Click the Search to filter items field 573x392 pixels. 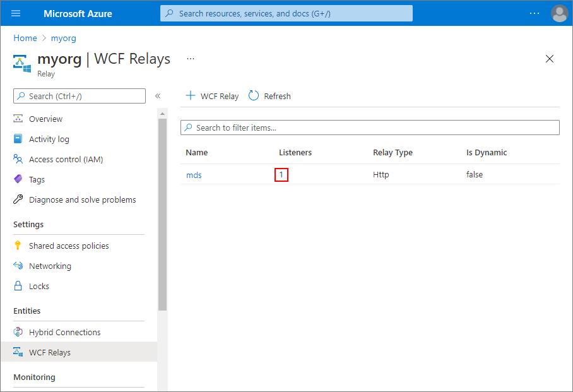click(x=370, y=128)
